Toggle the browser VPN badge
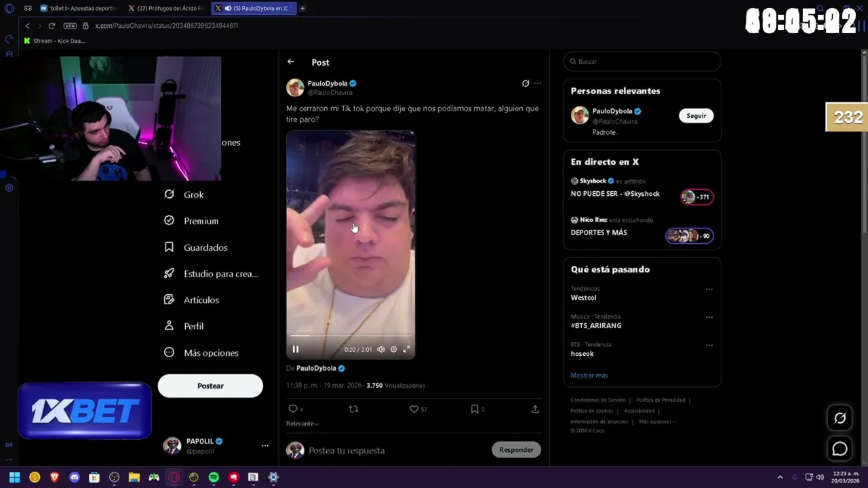Screen dimensions: 868x488 (x=70, y=26)
